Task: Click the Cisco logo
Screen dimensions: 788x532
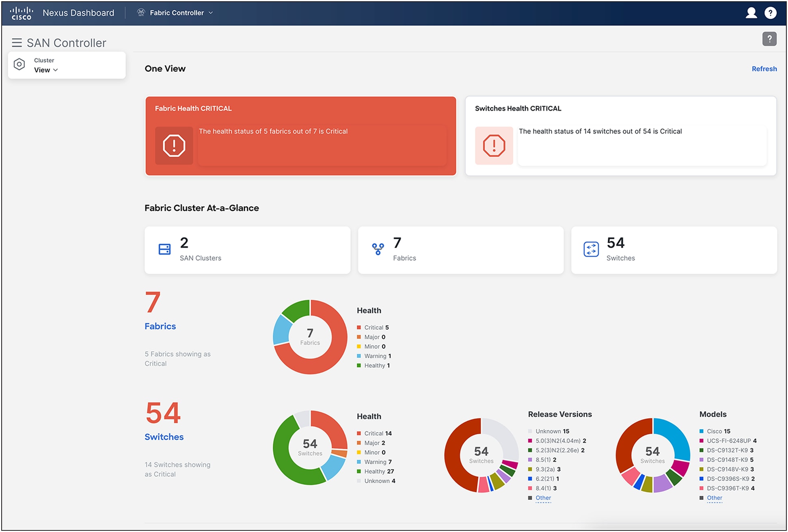Action: point(21,13)
